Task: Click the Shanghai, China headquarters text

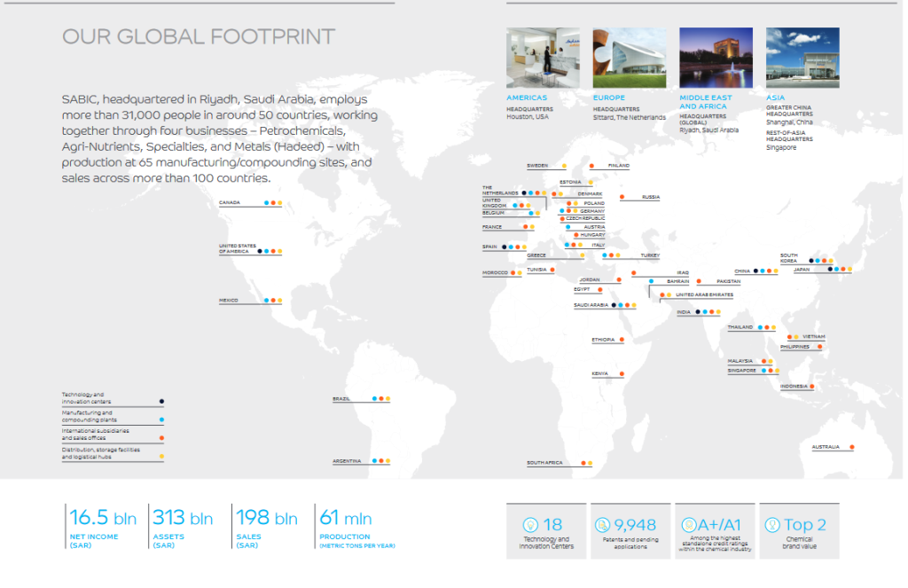Action: (x=788, y=122)
